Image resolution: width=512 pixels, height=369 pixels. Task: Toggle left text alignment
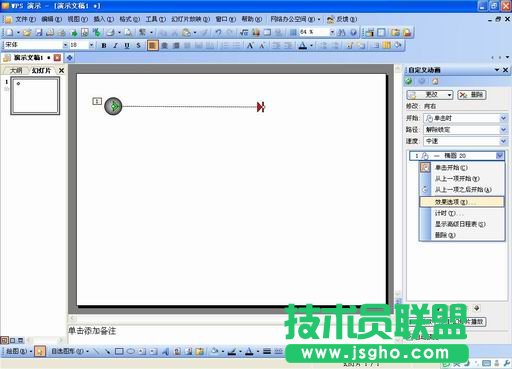click(x=152, y=45)
